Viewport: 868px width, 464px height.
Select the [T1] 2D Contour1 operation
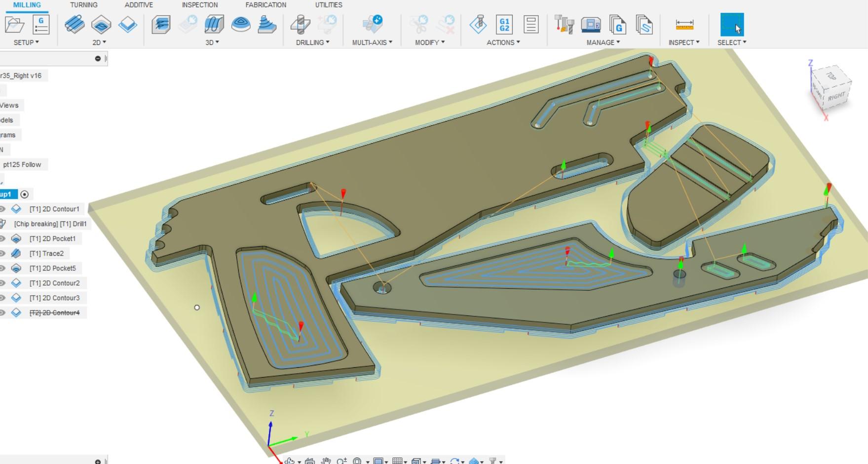click(54, 209)
